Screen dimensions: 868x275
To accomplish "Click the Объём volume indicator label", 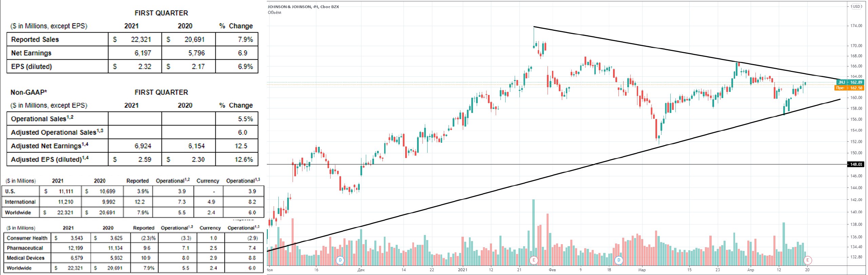I will (x=275, y=13).
